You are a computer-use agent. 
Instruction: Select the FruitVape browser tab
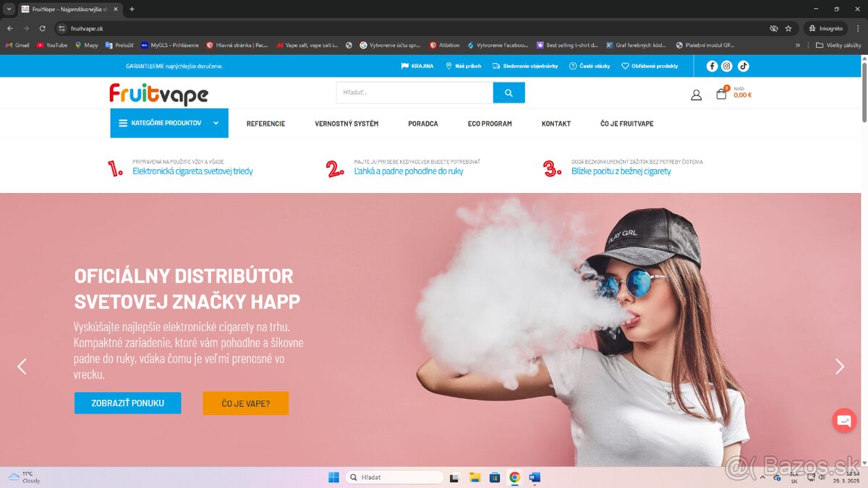[x=69, y=9]
